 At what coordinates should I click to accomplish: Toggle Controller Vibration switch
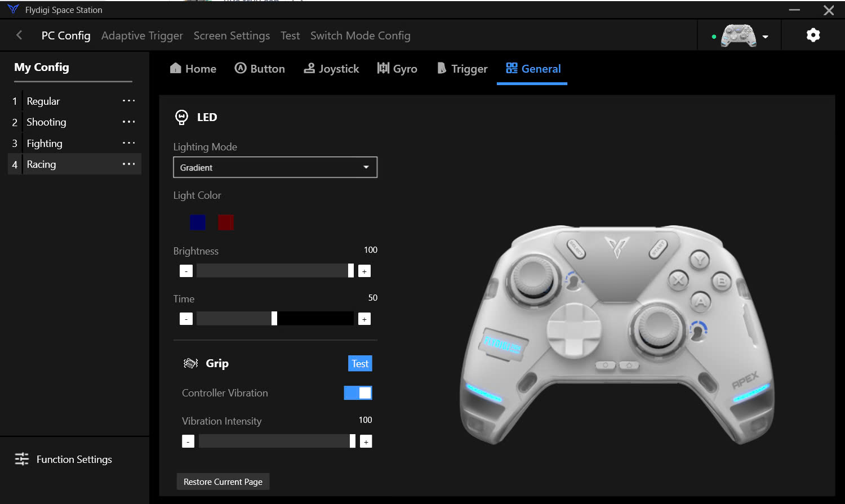pyautogui.click(x=358, y=393)
